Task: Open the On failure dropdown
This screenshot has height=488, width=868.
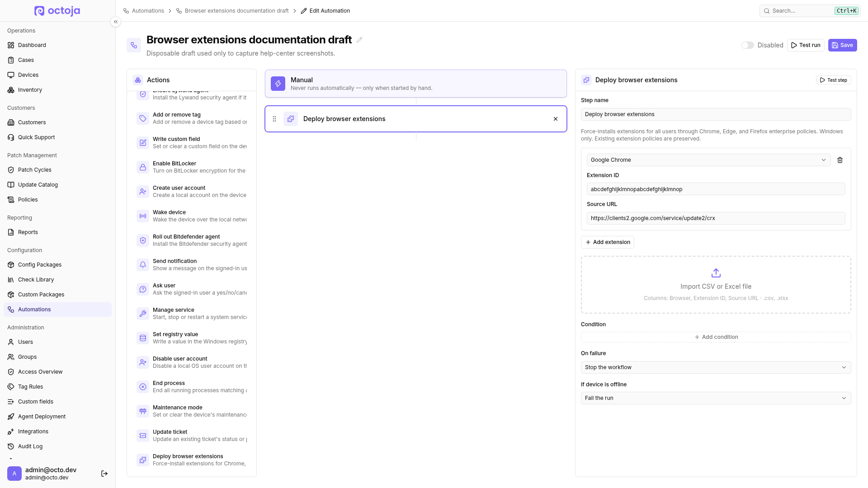Action: [716, 367]
